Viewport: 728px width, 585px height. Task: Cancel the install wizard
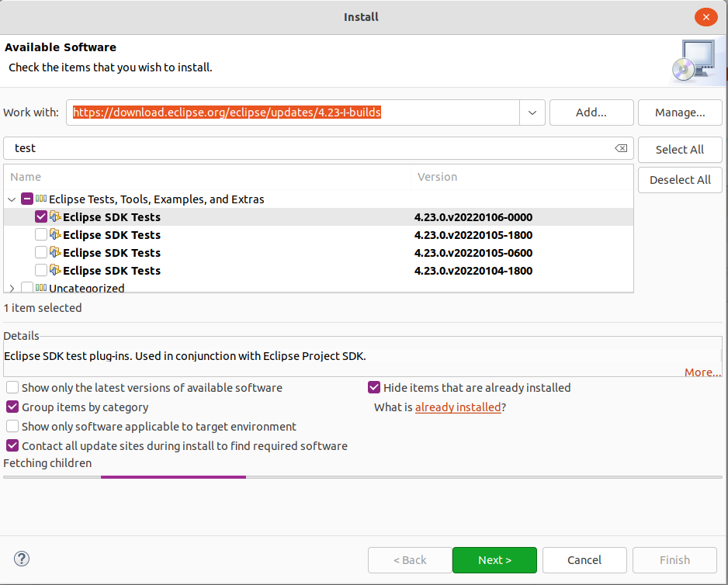[584, 560]
